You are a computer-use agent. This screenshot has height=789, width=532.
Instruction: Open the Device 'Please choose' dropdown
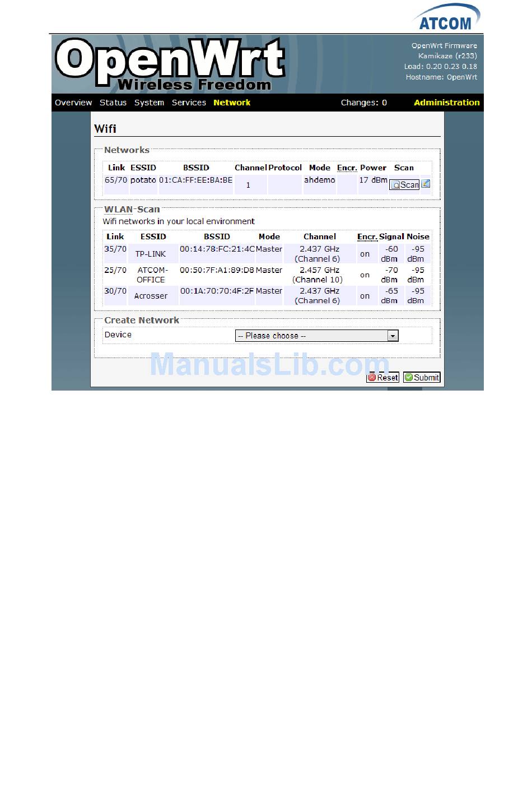click(317, 336)
